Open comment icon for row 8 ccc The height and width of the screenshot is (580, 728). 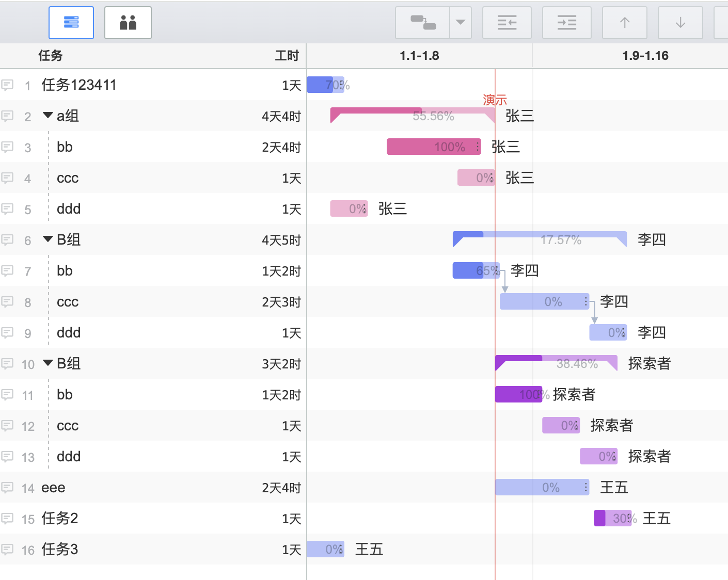pos(7,301)
